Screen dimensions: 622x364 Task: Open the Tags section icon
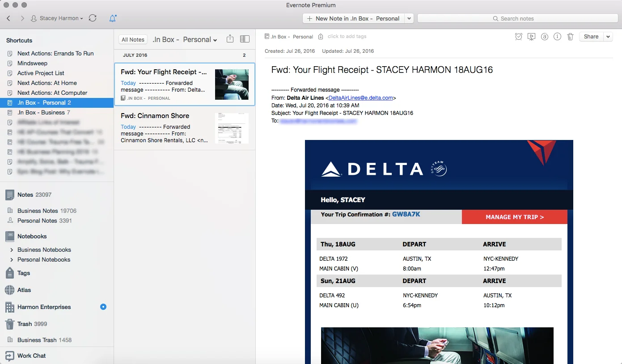(x=9, y=273)
